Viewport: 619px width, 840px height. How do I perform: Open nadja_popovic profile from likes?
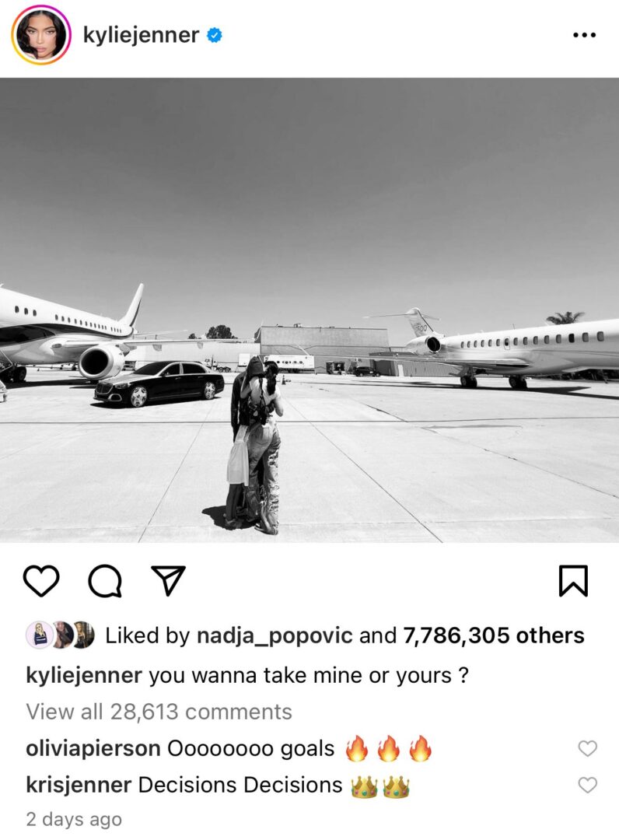tap(275, 636)
